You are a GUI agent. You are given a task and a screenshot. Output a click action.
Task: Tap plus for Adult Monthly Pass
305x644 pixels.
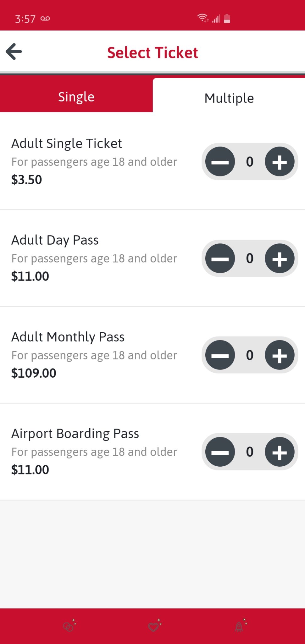(280, 355)
